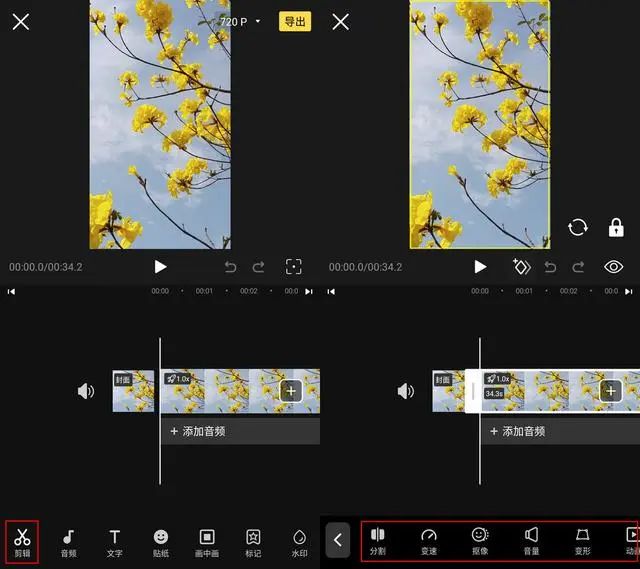The image size is (640, 569).
Task: Redo the action in left editor
Action: (258, 267)
